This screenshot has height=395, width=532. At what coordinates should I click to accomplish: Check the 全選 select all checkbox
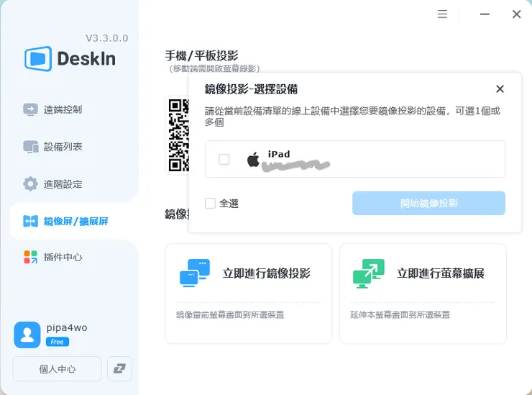pos(210,203)
